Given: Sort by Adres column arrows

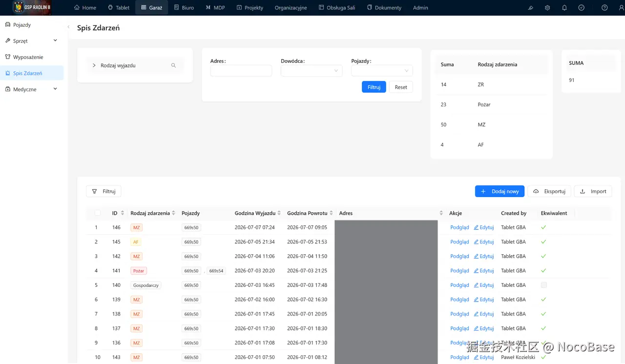Looking at the screenshot, I should [x=441, y=213].
